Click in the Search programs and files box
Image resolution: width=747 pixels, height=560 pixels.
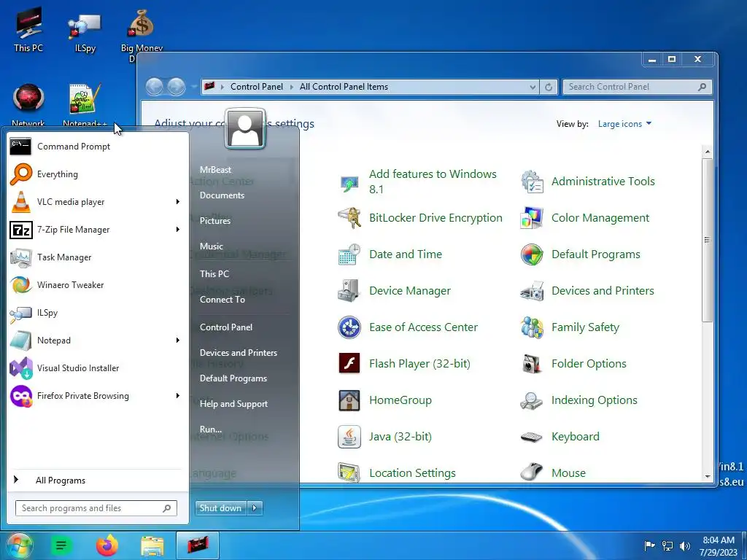96,508
